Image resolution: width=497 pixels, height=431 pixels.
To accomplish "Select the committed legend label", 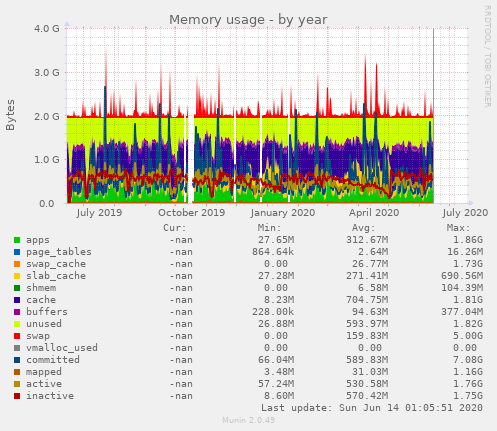I will tap(53, 360).
